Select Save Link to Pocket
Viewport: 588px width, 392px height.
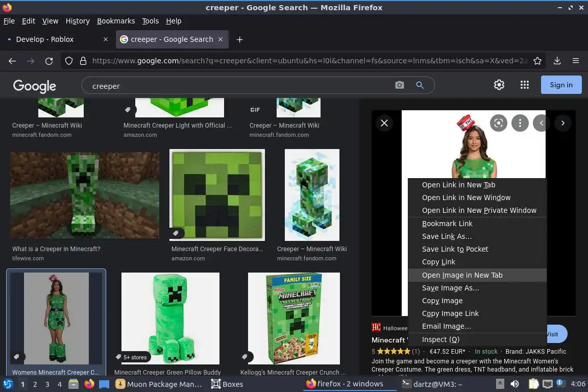tap(477, 249)
